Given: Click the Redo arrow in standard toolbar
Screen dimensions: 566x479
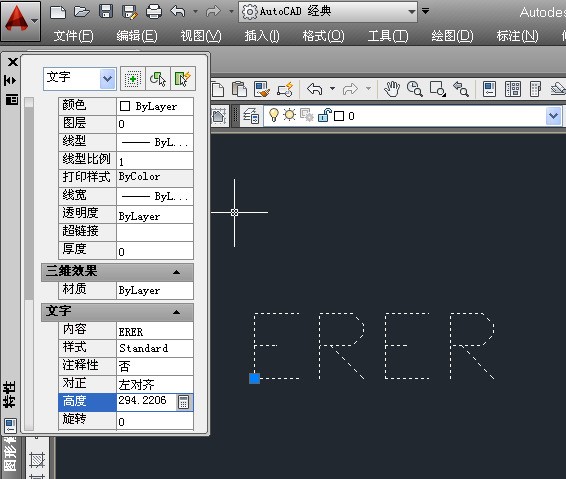Looking at the screenshot, I should click(x=350, y=88).
